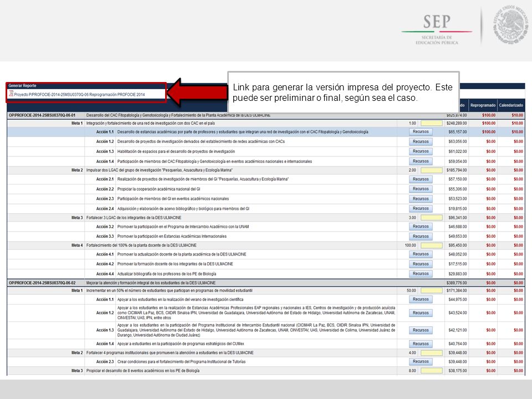Click the amount $19,815.00 in Acción 2.4 row

pos(457,209)
